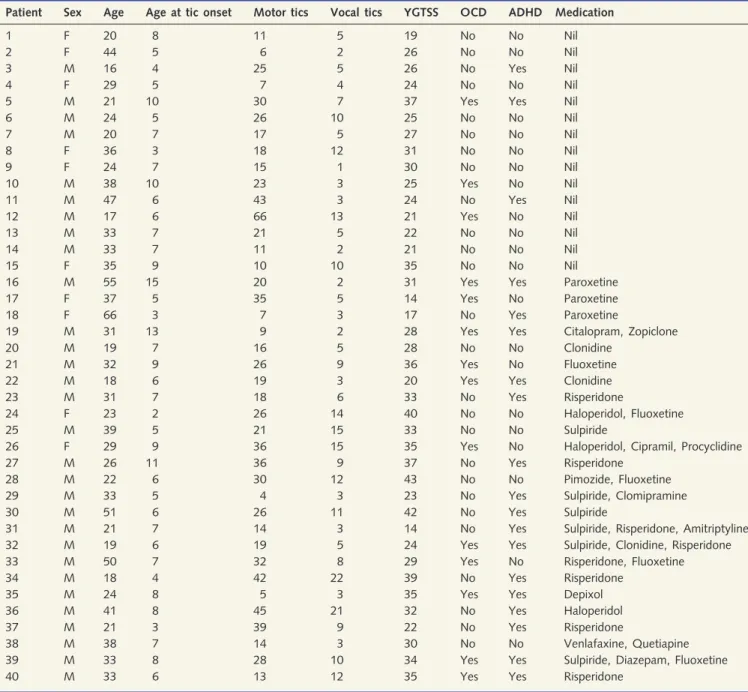
Task: Click vocal tics value 21 for patient 36
Action: pos(337,611)
